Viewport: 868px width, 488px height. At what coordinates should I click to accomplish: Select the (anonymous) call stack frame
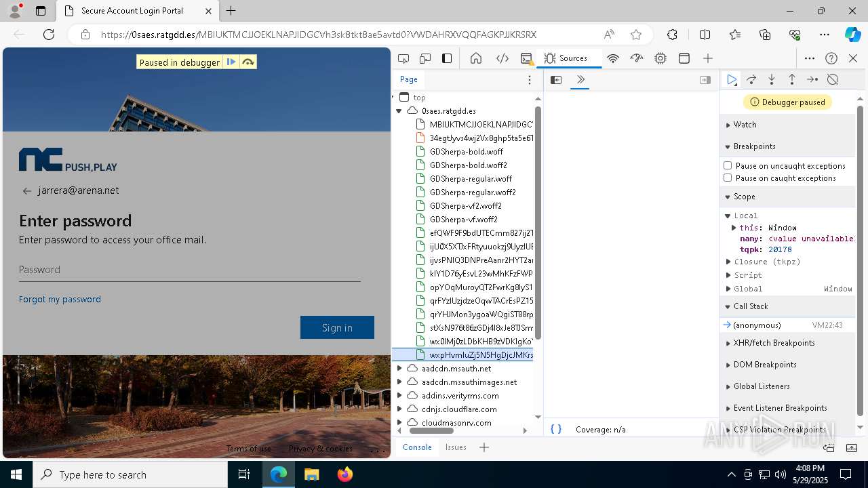[787, 325]
